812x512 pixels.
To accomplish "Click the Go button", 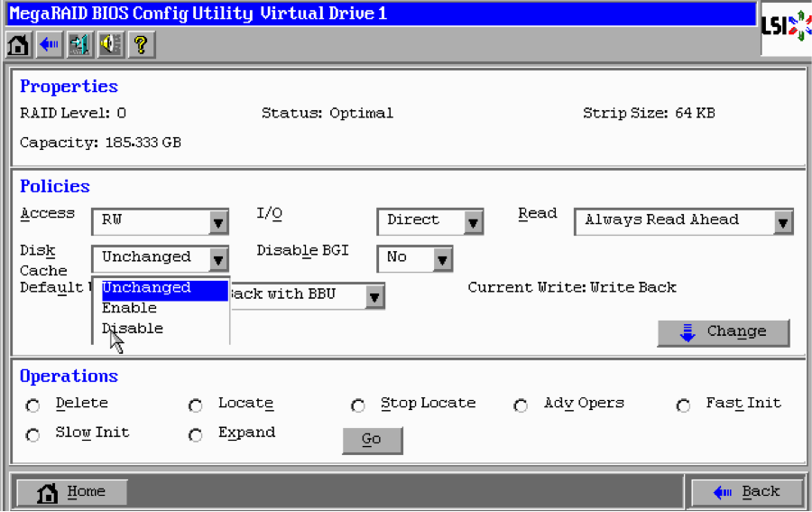I will 372,440.
